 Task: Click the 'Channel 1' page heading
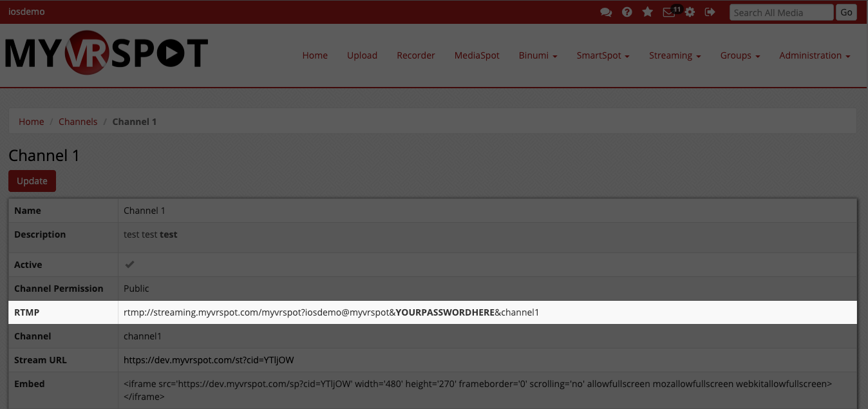tap(44, 155)
